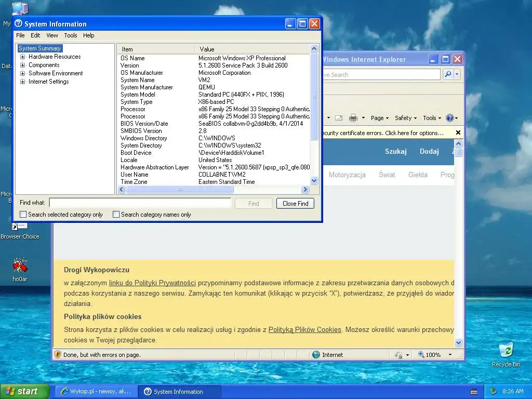Viewport: 532px width, 399px height.
Task: Follow the Polityką Plików Cookies link
Action: 304,329
